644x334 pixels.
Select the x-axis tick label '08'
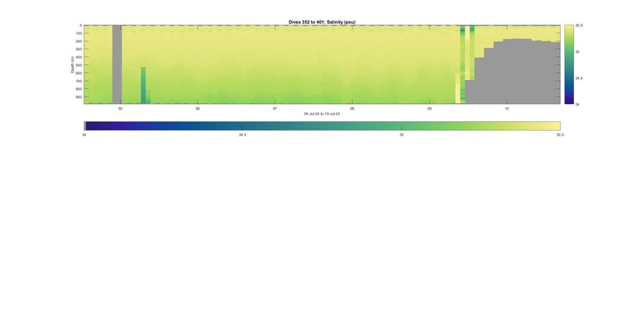click(x=352, y=108)
